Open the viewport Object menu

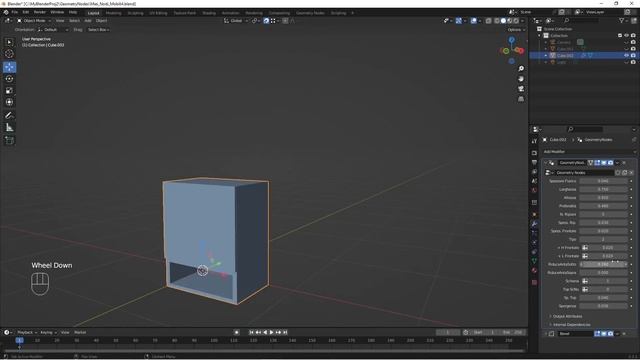coord(101,21)
